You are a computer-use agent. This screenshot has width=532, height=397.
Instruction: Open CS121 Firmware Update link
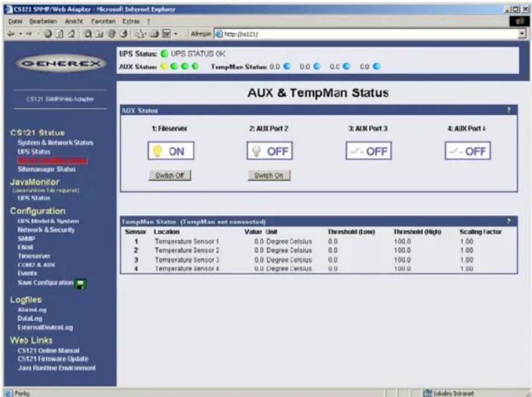(x=53, y=359)
